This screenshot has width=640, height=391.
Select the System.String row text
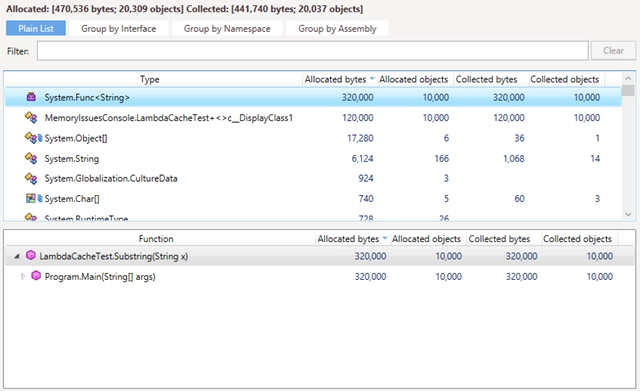71,158
